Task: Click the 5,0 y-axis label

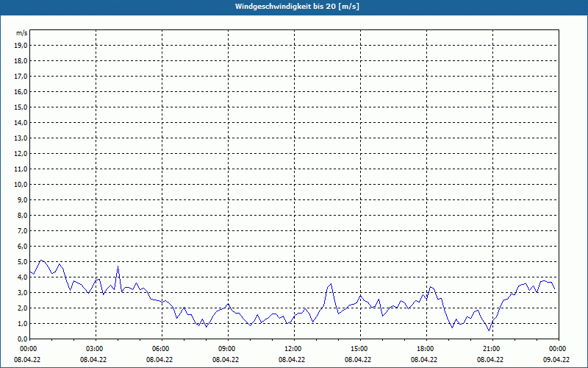Action: tap(21, 262)
